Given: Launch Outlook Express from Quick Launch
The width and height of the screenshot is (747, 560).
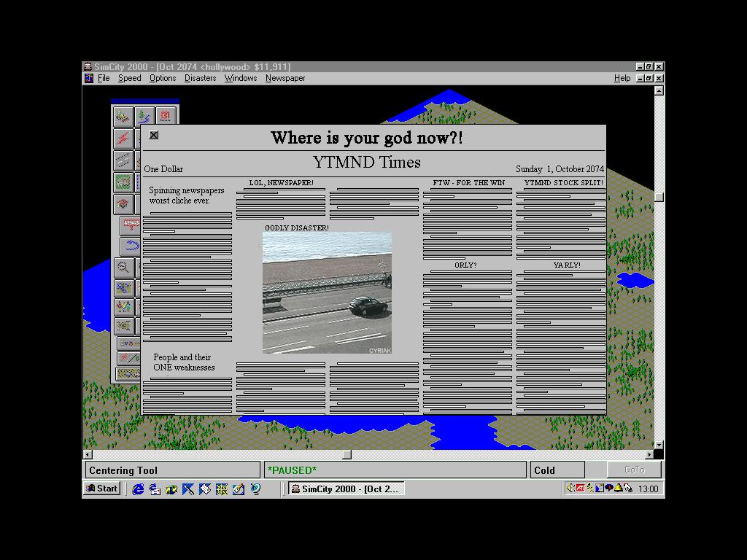Looking at the screenshot, I should [x=155, y=489].
